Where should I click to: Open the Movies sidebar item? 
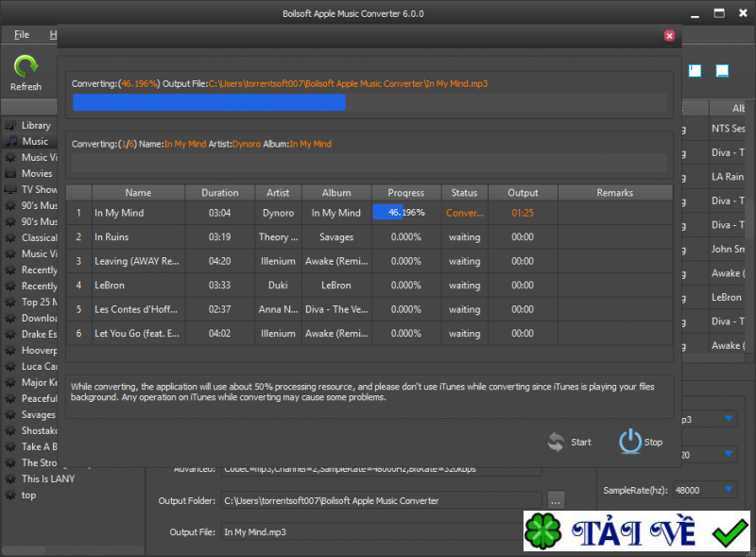pyautogui.click(x=37, y=173)
